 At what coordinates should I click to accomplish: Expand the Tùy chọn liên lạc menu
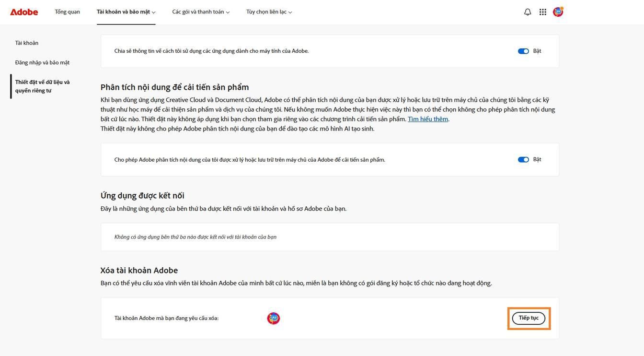[x=269, y=12]
